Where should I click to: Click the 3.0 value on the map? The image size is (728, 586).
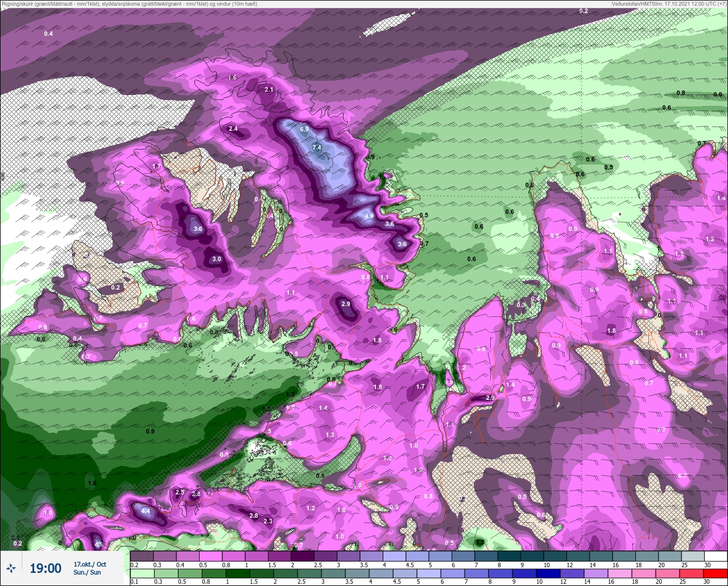pyautogui.click(x=217, y=259)
